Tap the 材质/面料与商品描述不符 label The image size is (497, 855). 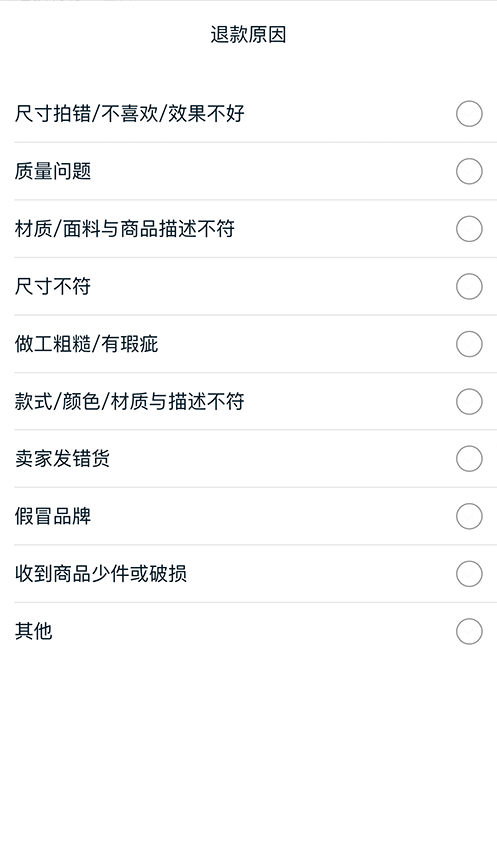click(125, 229)
